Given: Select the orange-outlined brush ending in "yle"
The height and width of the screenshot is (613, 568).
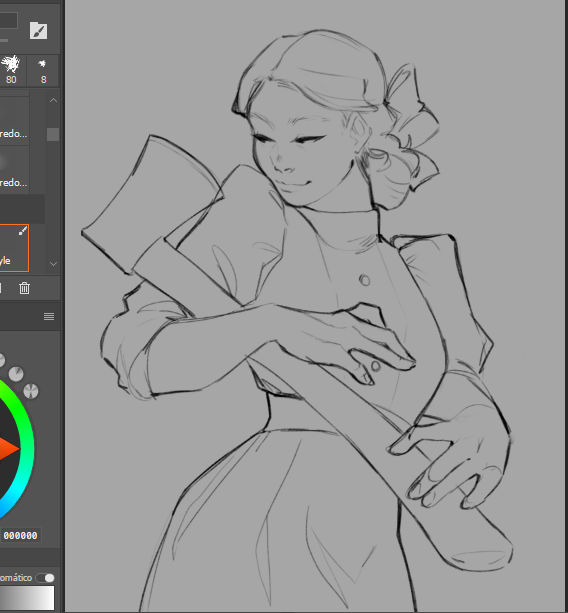Looking at the screenshot, I should 14,248.
